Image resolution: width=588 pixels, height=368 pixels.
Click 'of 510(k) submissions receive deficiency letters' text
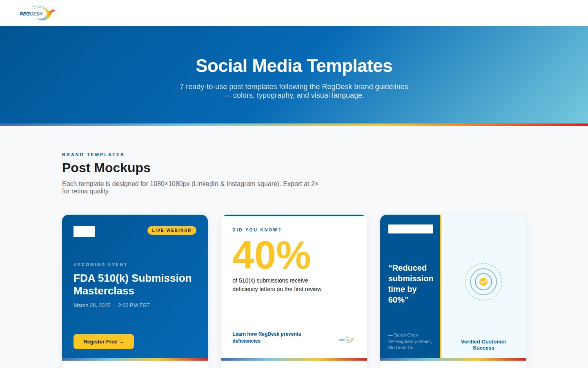point(277,285)
